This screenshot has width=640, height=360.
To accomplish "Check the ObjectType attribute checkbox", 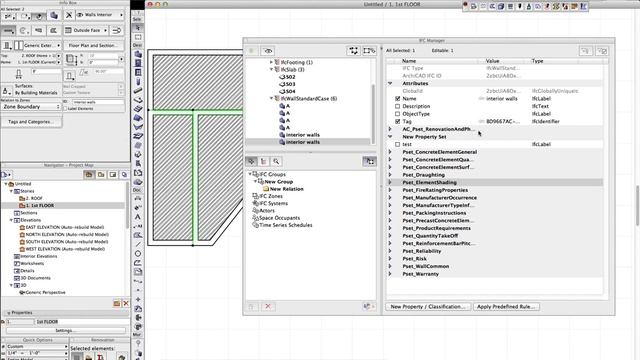I will coord(398,114).
